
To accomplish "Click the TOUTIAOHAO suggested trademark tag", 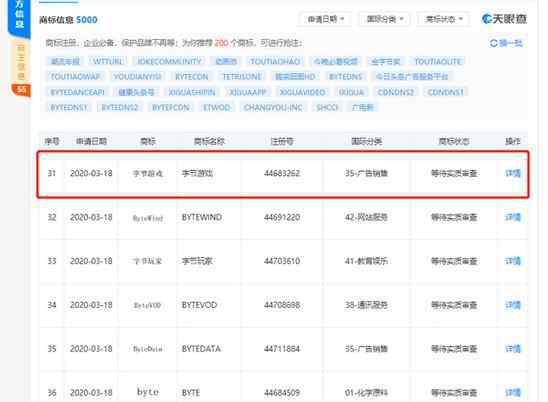I will click(275, 62).
